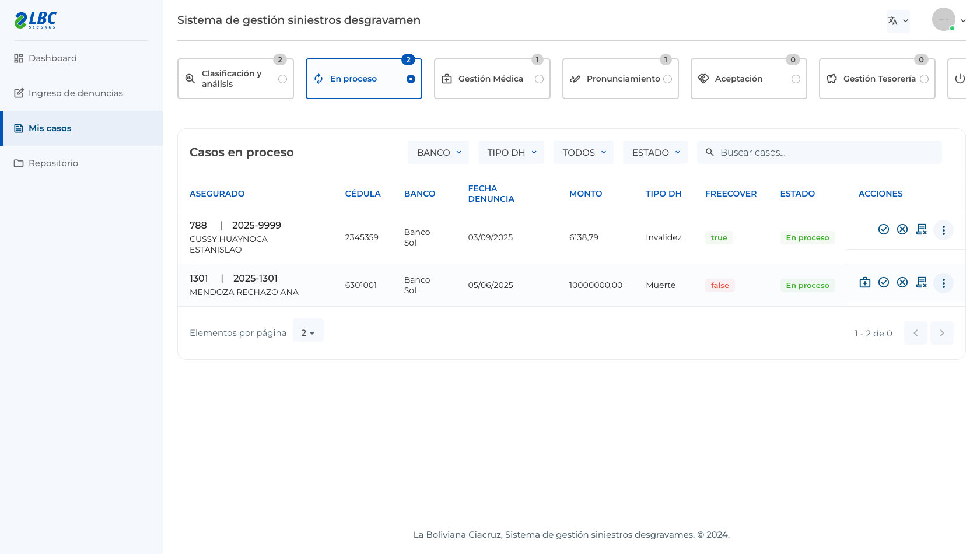Sort by the MONTO column header

(x=586, y=194)
